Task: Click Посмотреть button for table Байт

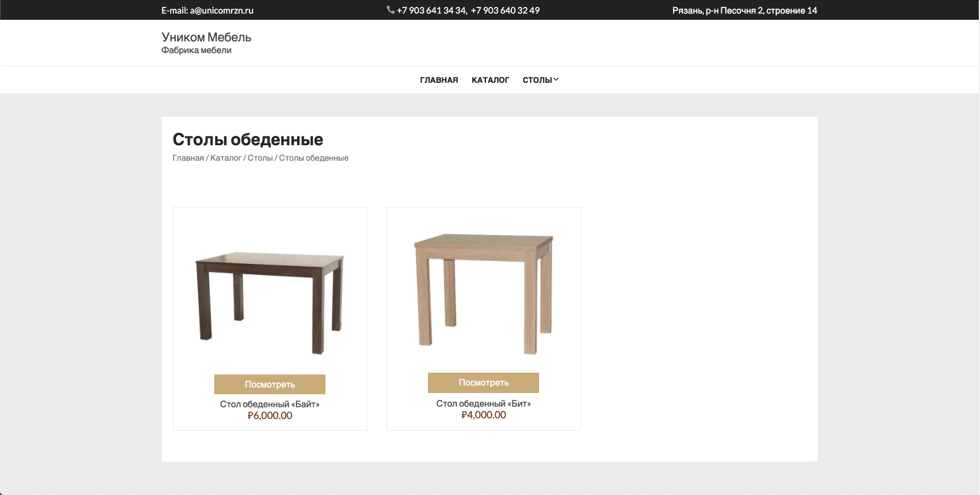Action: [x=270, y=384]
